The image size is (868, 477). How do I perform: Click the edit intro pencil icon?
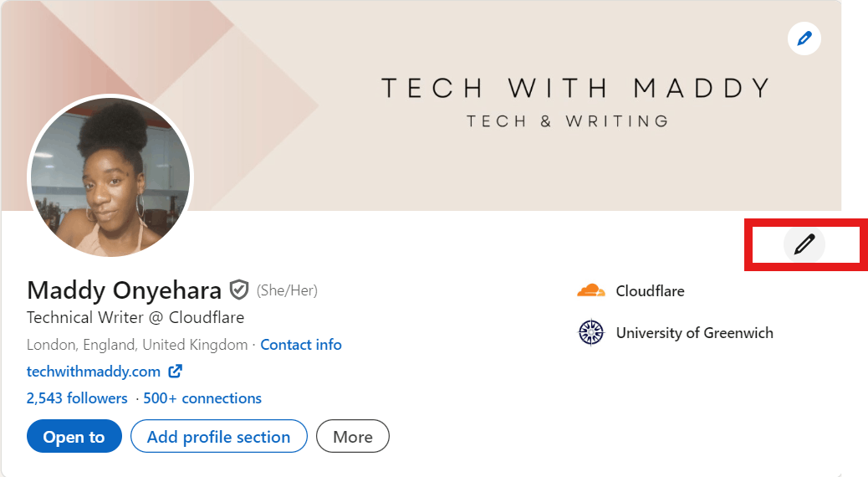(804, 244)
